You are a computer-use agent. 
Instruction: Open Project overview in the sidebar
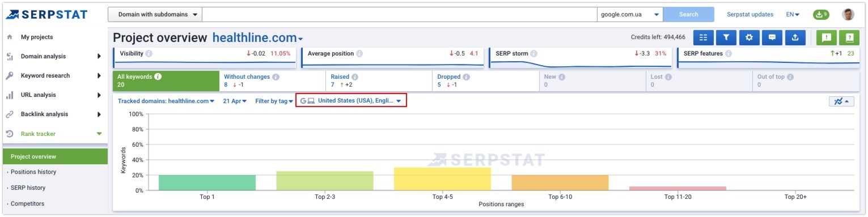click(55, 156)
